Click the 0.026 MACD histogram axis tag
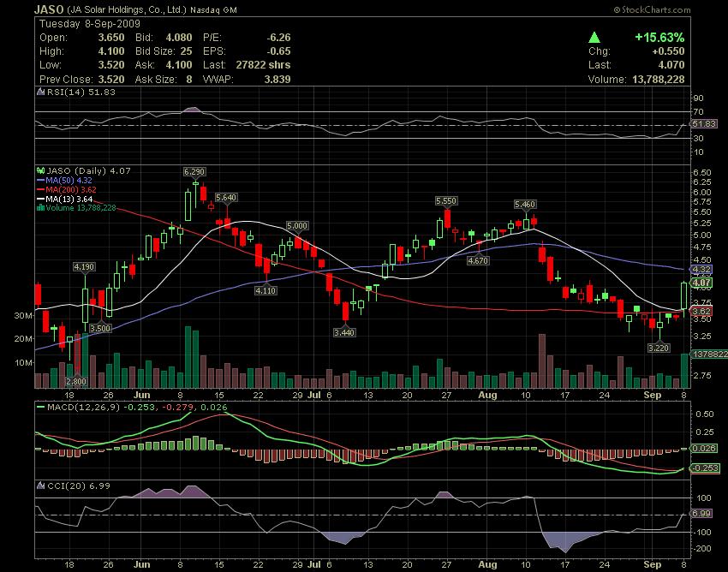The image size is (728, 572). [704, 449]
